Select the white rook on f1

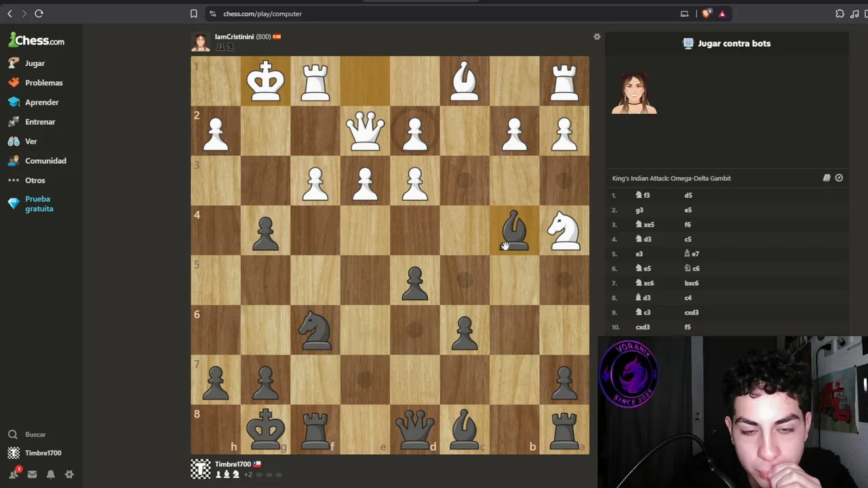pyautogui.click(x=315, y=81)
